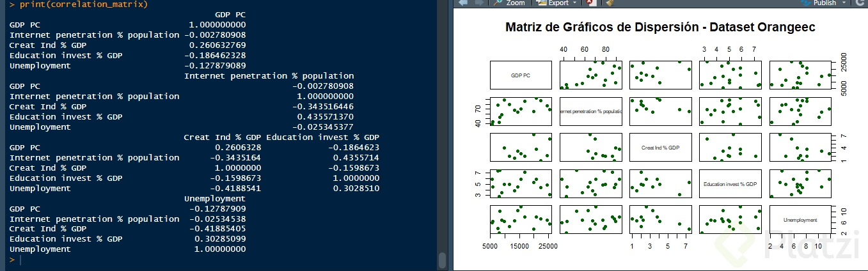Click the console vertical scrollbar thumb
The width and height of the screenshot is (868, 271).
[442, 260]
